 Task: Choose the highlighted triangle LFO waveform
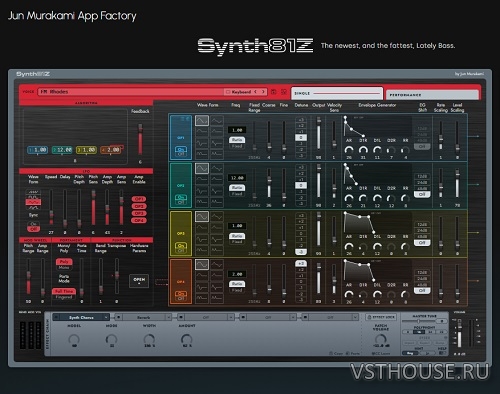[33, 202]
